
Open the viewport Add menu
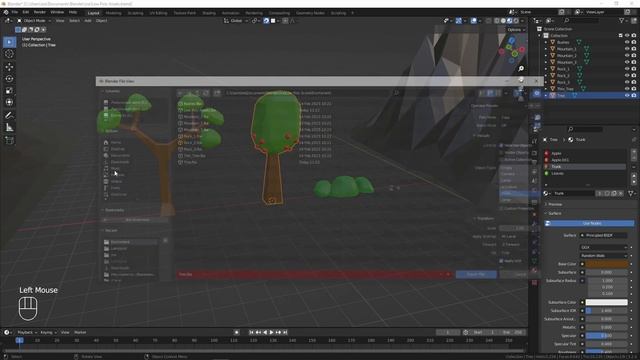click(x=88, y=20)
